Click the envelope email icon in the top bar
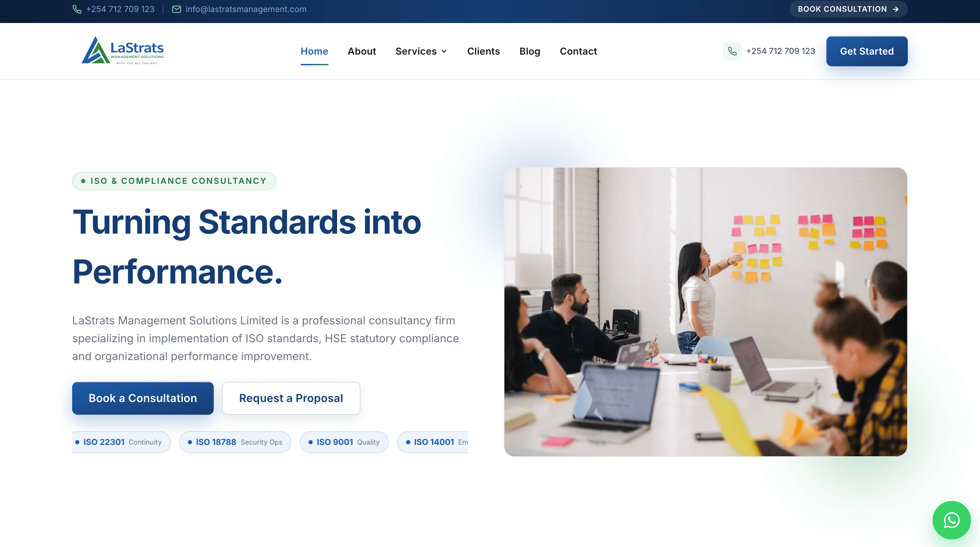 pos(177,9)
